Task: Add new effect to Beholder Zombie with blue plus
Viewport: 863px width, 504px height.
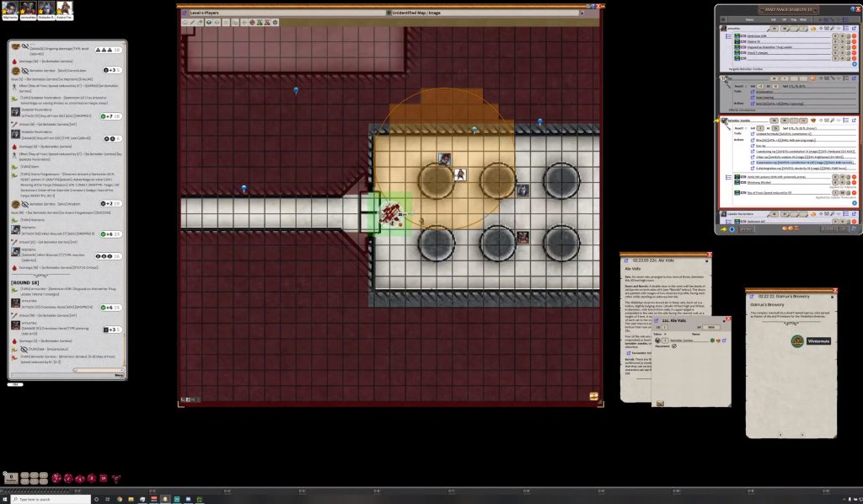Action: (855, 203)
